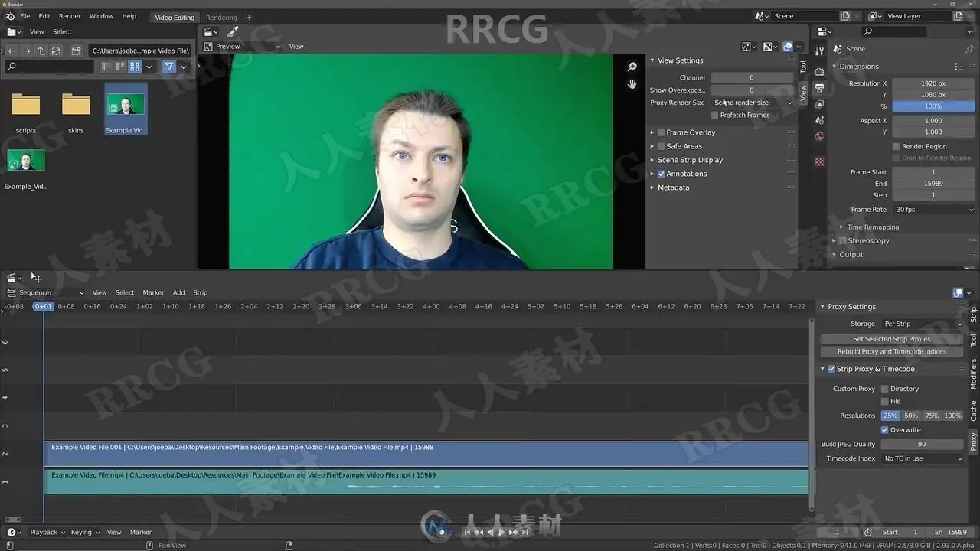Click the Playback popover button
This screenshot has width=980, height=551.
tap(48, 532)
